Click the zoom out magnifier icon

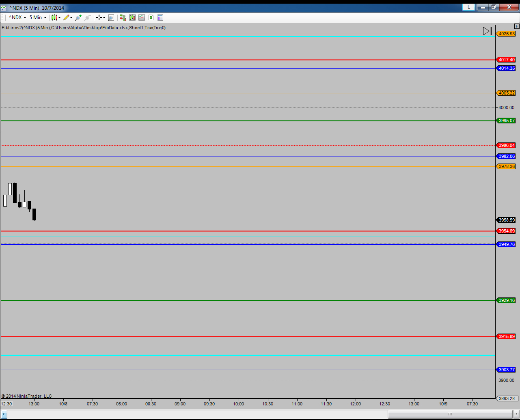(x=87, y=17)
